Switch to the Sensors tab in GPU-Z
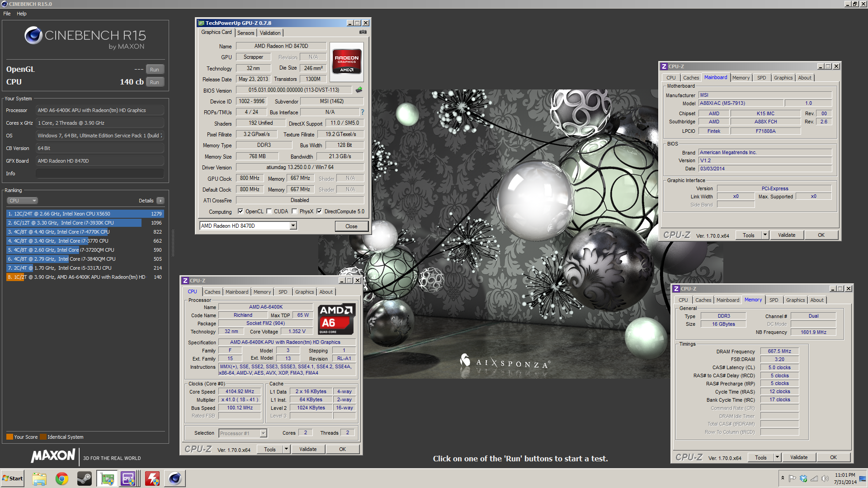The image size is (868, 488). click(246, 33)
